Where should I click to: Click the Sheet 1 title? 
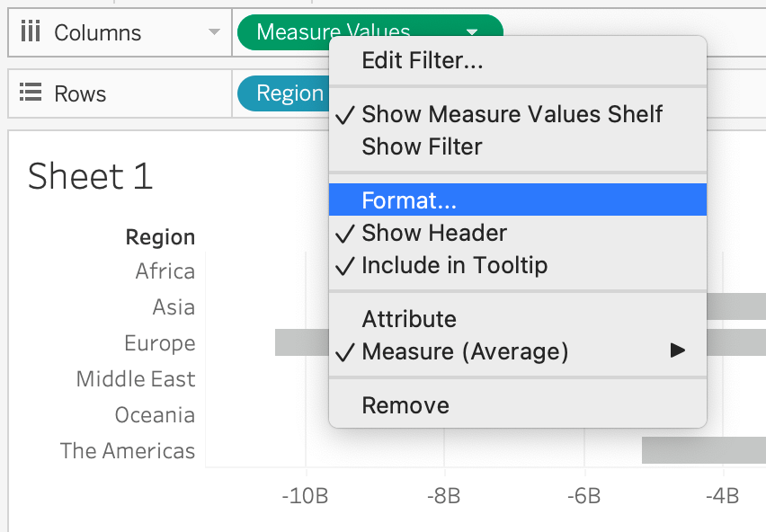[x=90, y=176]
